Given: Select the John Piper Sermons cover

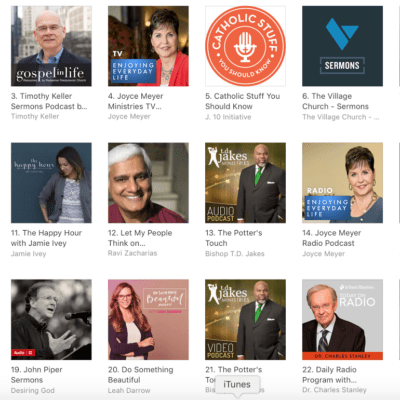Looking at the screenshot, I should coord(51,319).
